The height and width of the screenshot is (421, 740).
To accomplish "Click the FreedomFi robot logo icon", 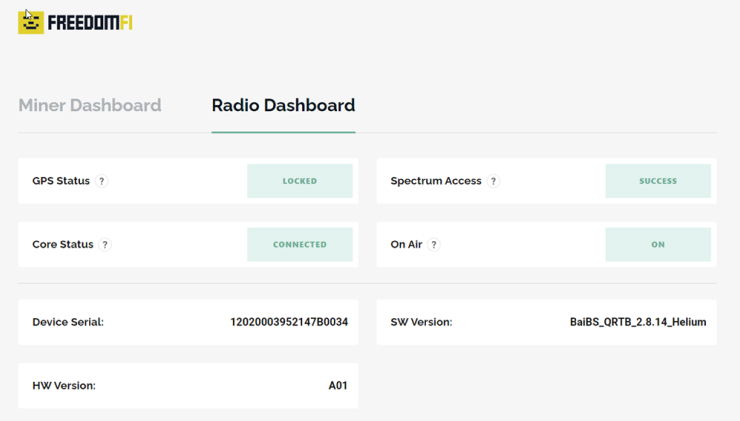I will (31, 22).
